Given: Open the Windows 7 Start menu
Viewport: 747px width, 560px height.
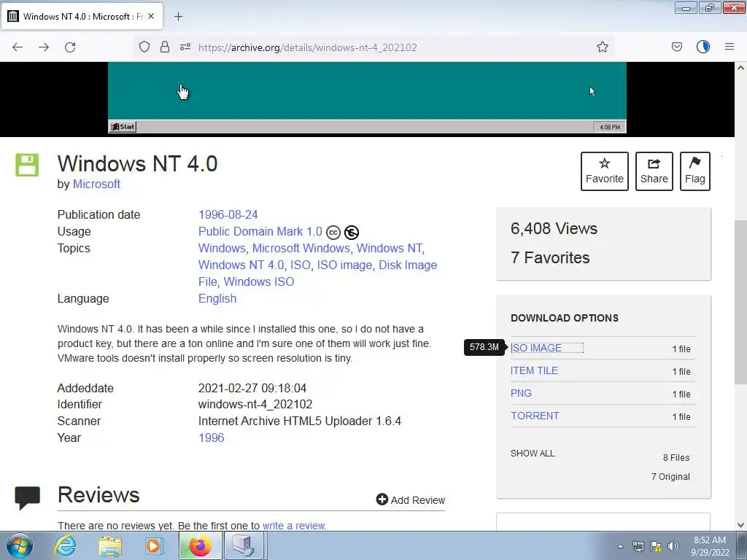Looking at the screenshot, I should point(19,545).
